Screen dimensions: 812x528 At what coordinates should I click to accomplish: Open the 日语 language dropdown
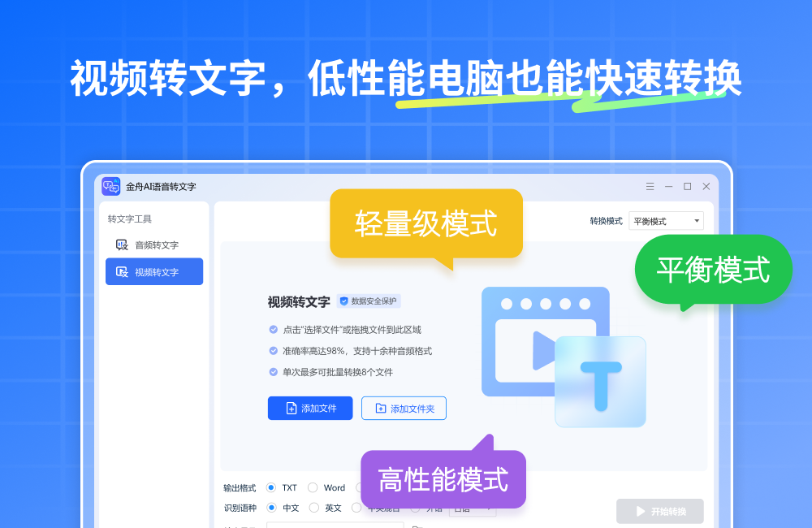coord(473,508)
